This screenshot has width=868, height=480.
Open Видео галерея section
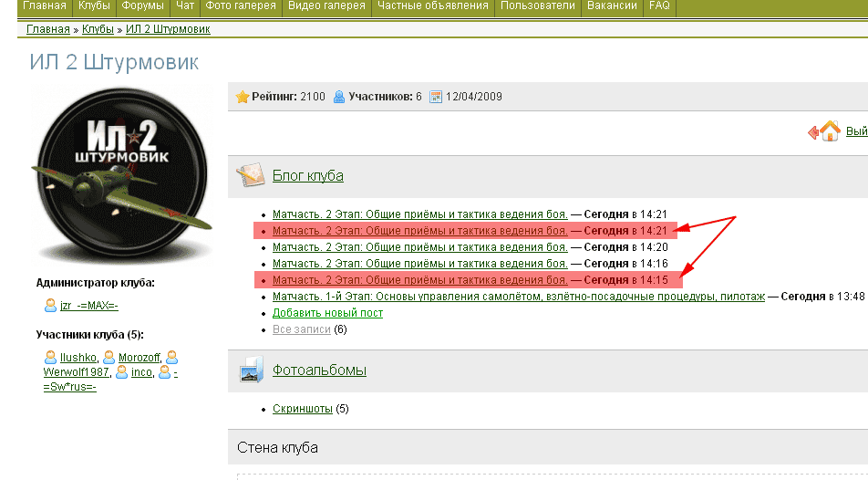326,6
